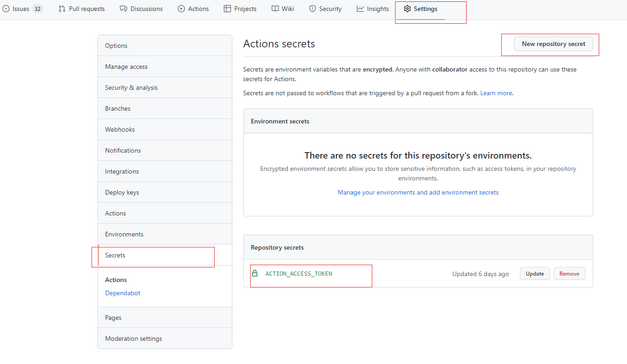Image resolution: width=627 pixels, height=364 pixels.
Task: Click the Actions play icon in top nav
Action: click(181, 9)
